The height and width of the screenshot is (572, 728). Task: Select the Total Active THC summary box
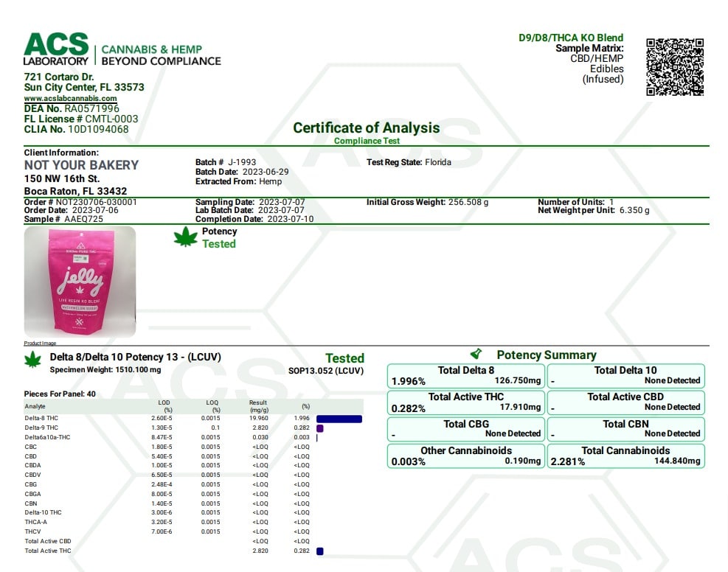[466, 402]
